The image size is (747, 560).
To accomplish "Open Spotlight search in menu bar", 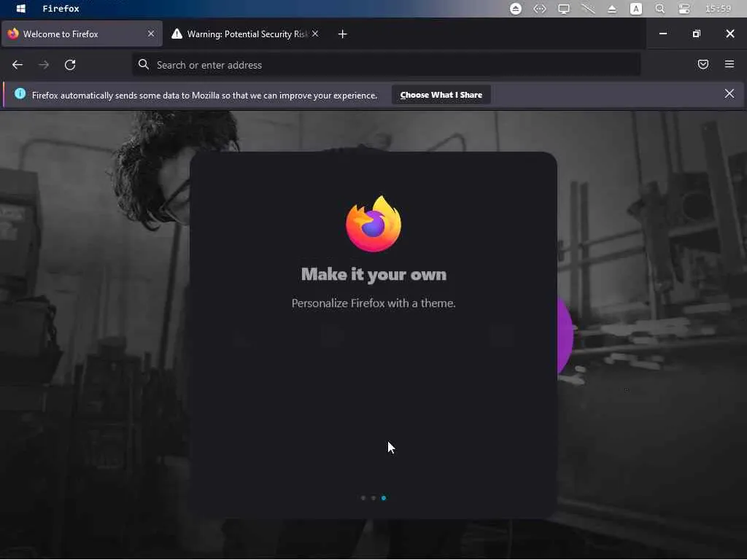I will tap(659, 9).
